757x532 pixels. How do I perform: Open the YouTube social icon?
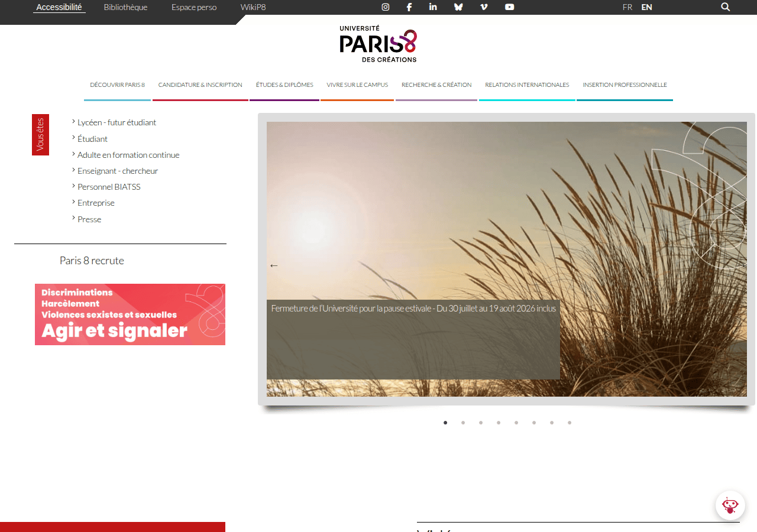point(510,7)
